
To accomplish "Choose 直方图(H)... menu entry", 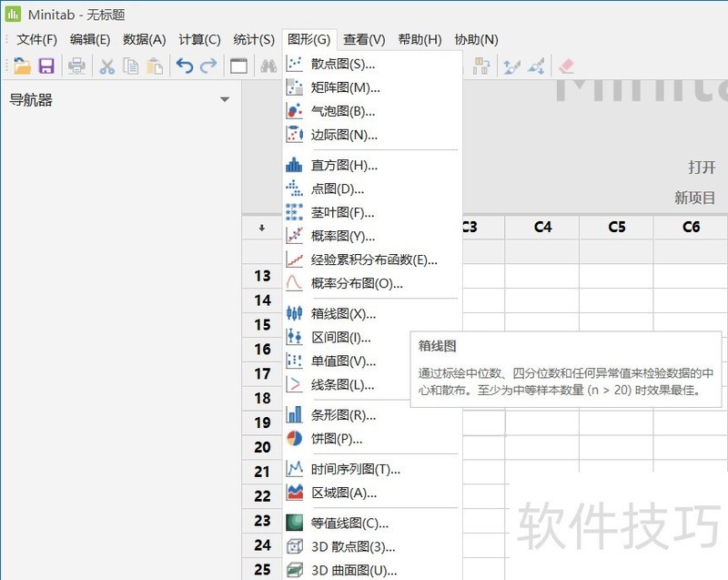I will tap(343, 165).
